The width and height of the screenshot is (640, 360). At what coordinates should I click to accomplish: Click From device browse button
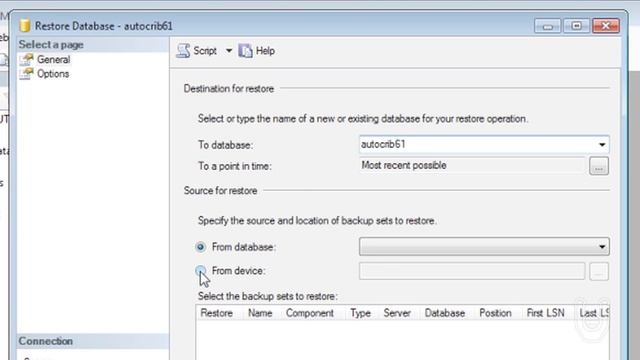[599, 271]
